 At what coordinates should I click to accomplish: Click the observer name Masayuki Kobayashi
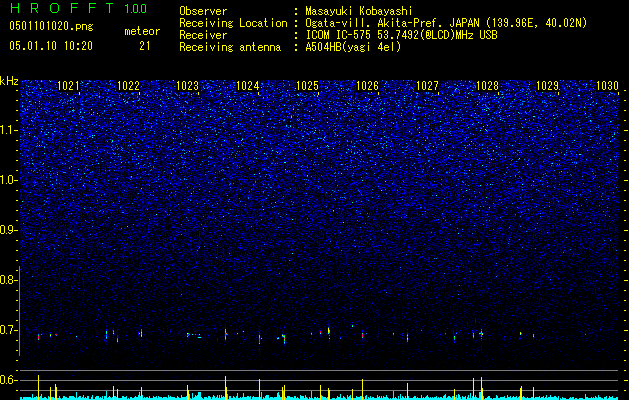(x=359, y=11)
